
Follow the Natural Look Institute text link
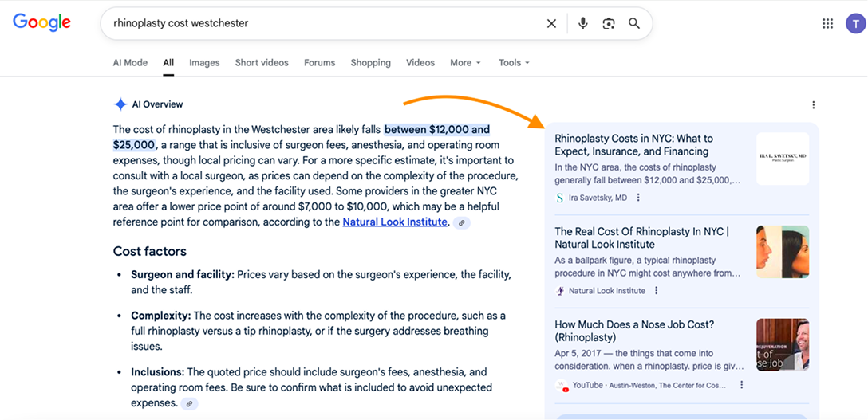(395, 222)
